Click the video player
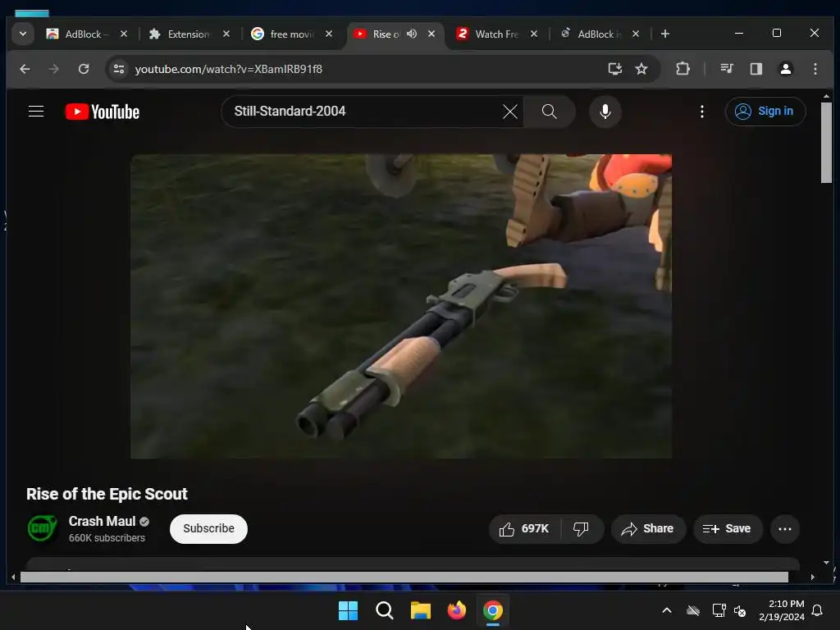 click(400, 306)
